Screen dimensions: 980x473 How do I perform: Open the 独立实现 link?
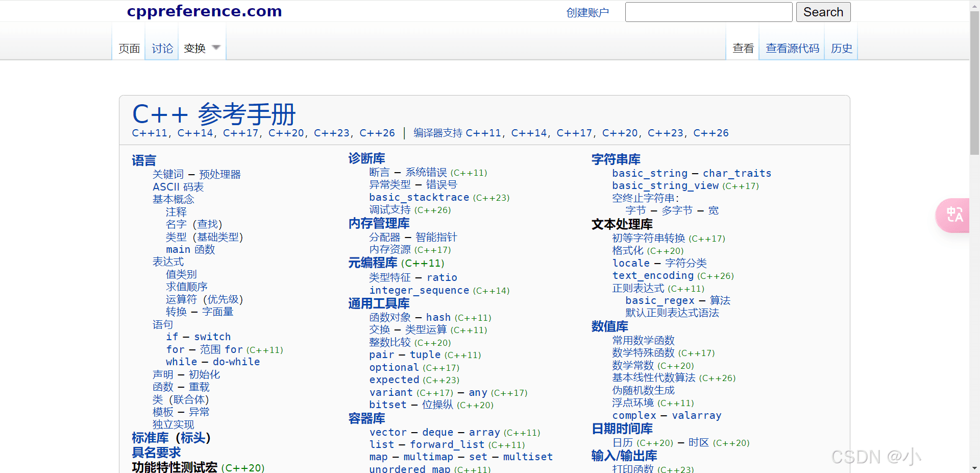(173, 424)
